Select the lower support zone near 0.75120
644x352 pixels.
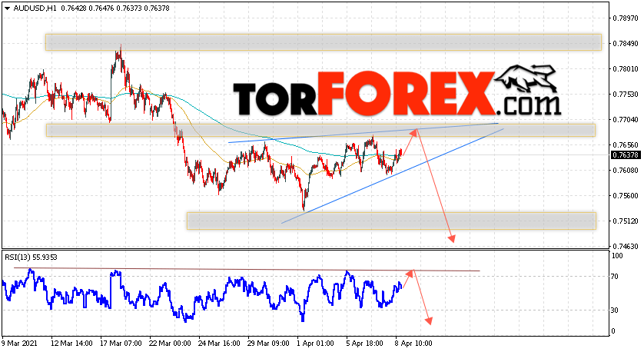click(391, 221)
